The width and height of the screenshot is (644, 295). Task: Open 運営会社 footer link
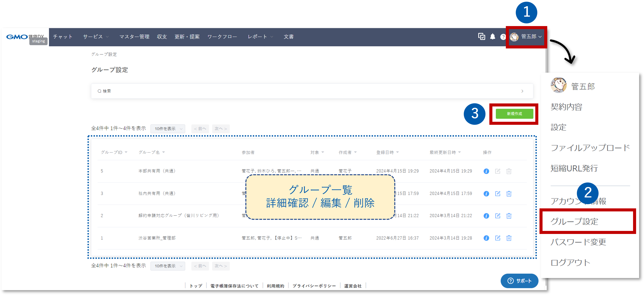(353, 286)
